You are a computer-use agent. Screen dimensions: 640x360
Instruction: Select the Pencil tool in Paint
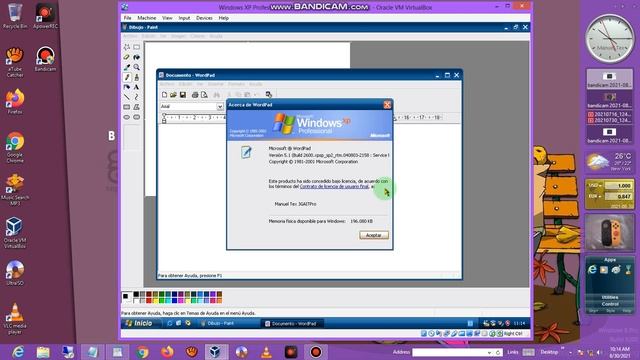(x=127, y=77)
